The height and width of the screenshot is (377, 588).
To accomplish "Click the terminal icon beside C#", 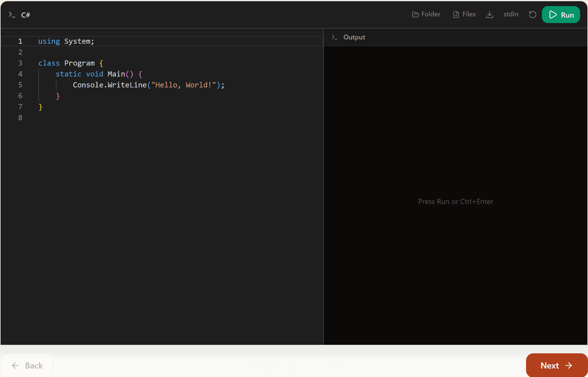I will (12, 15).
